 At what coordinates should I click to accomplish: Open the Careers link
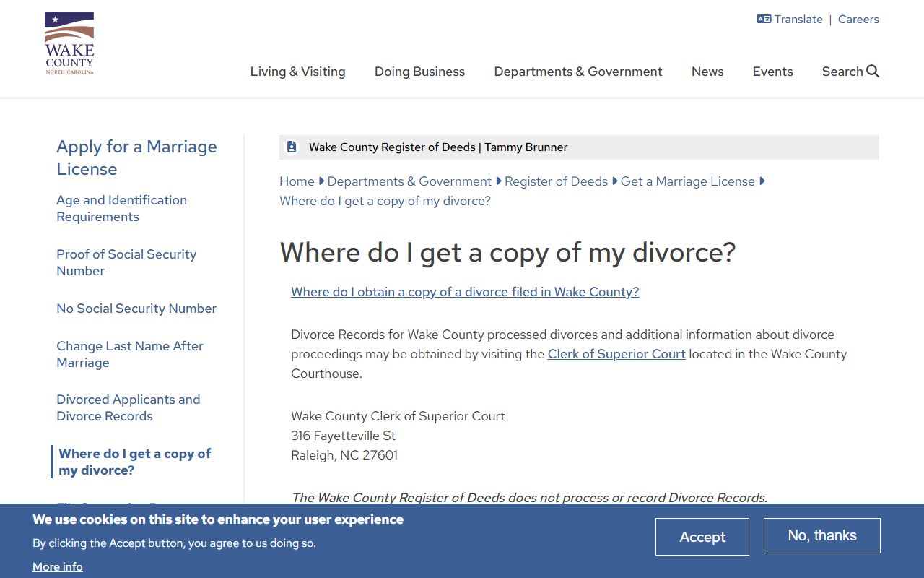[858, 20]
